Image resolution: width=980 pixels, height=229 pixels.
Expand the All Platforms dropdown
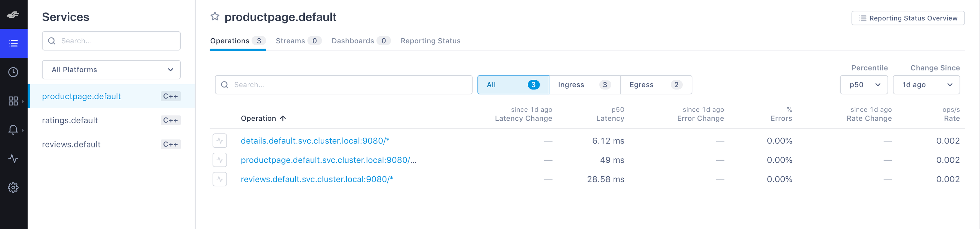tap(111, 70)
